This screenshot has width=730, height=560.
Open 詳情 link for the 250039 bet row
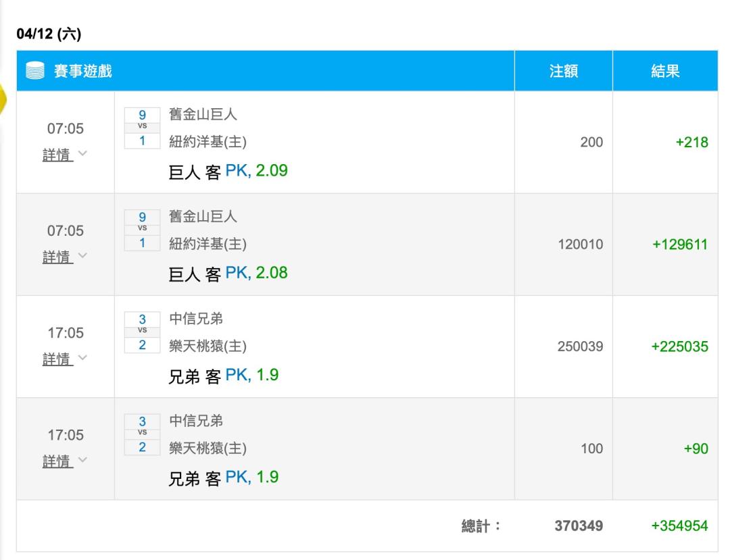(57, 359)
